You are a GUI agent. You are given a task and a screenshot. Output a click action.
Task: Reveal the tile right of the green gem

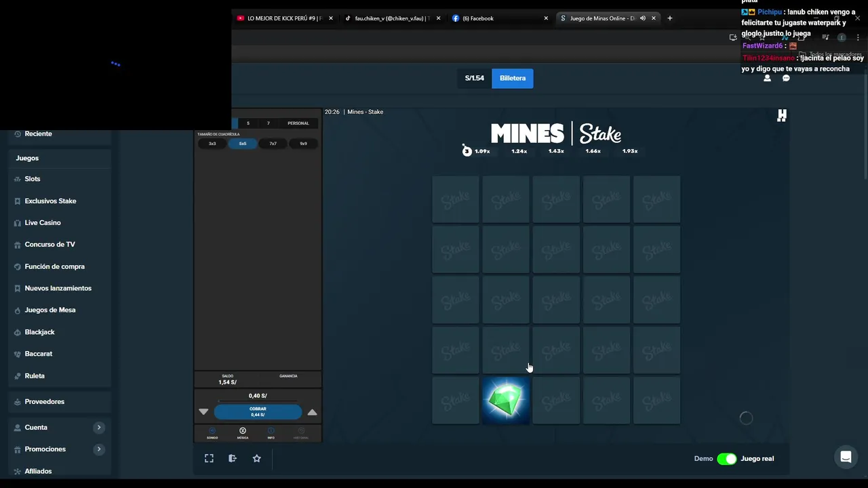pyautogui.click(x=556, y=401)
